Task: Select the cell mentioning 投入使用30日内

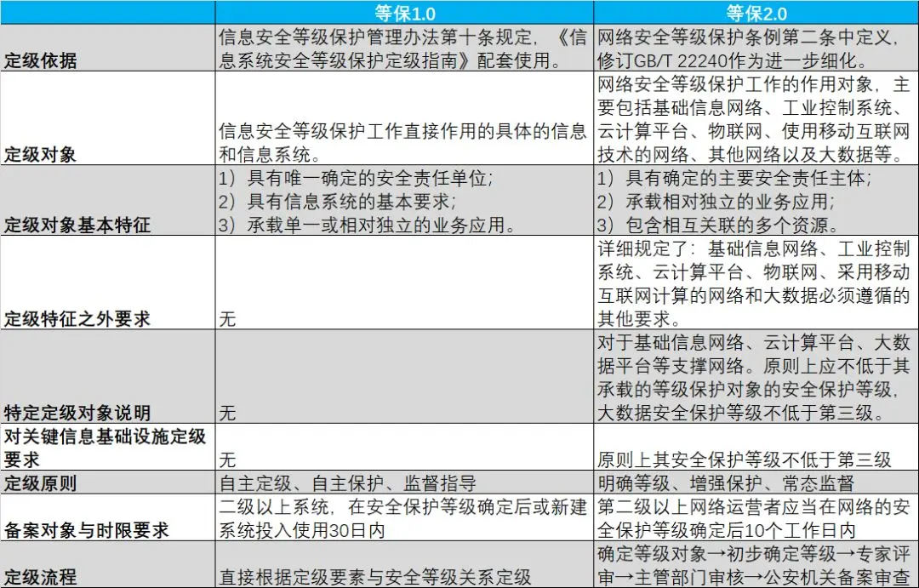Action: coord(403,518)
